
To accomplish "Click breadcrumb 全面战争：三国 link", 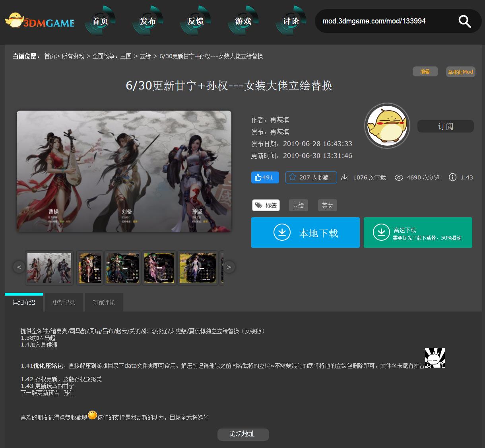I will point(112,56).
